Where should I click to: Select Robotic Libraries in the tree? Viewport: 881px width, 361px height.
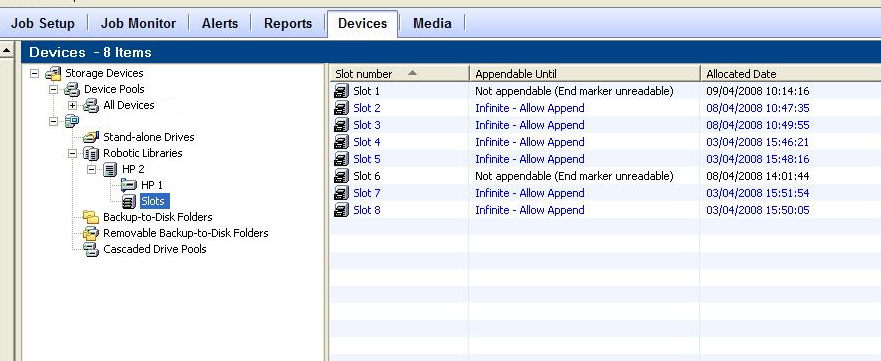143,153
